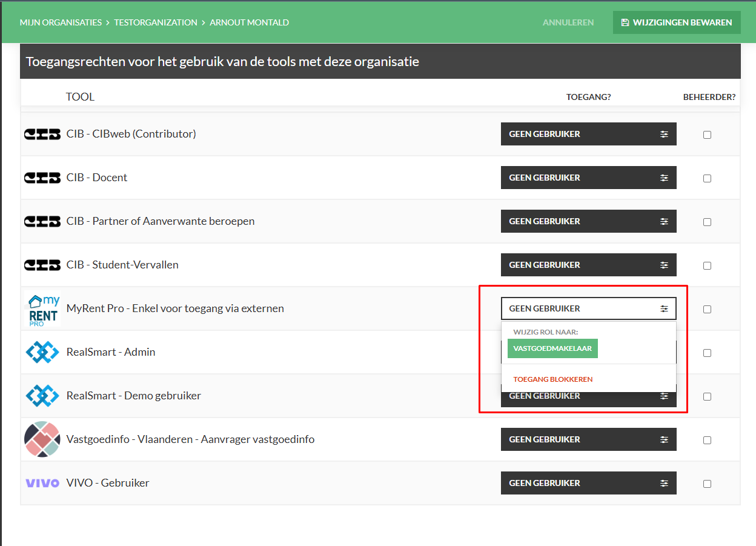Screen dimensions: 756x546
Task: Click the CIB - Partner of Aanverwante beroepen text
Action: click(161, 221)
